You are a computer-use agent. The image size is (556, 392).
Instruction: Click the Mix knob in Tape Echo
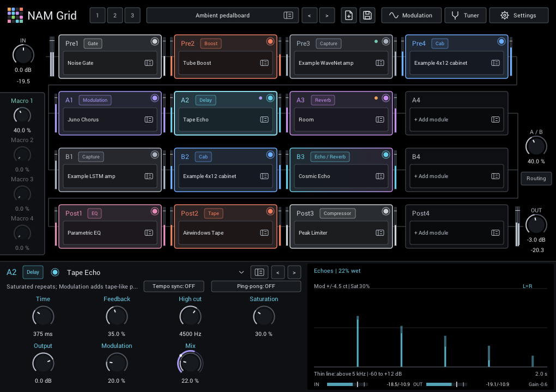(190, 363)
